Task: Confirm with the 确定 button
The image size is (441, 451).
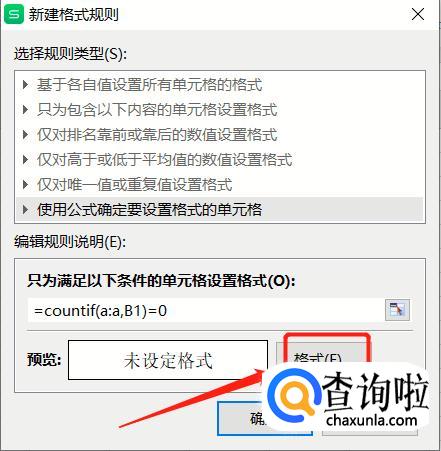Action: (242, 418)
